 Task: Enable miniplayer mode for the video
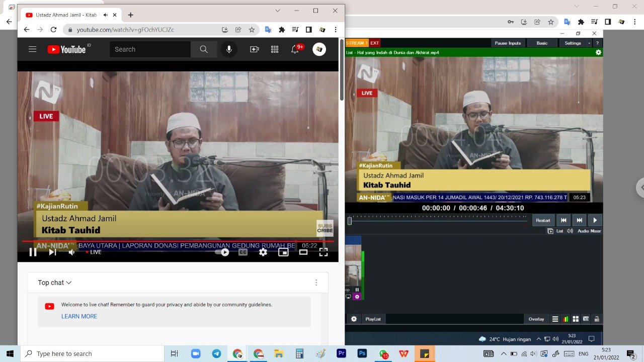(283, 252)
